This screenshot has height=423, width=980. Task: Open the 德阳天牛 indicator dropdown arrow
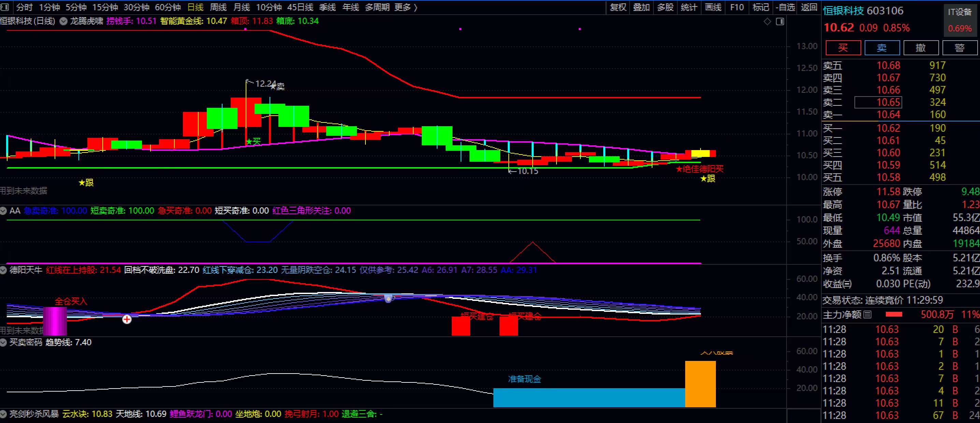(3, 270)
